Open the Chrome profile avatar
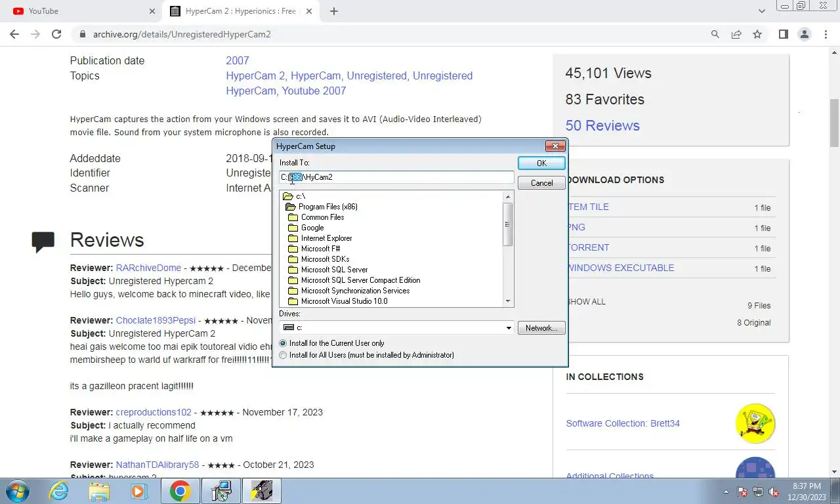 pyautogui.click(x=804, y=34)
